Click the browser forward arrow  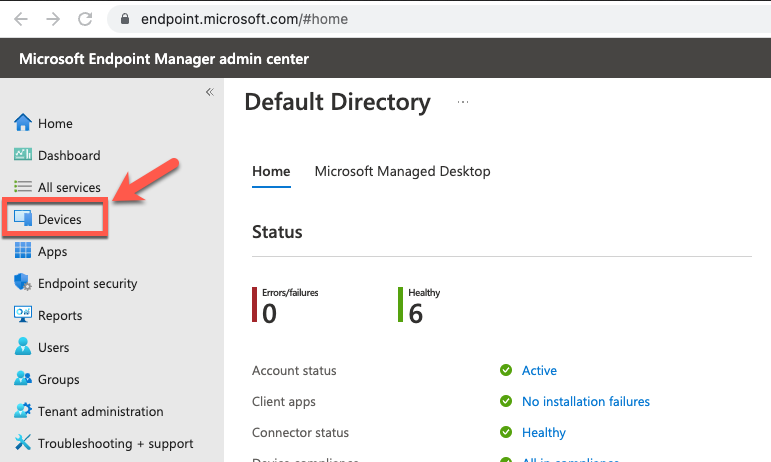click(x=53, y=19)
